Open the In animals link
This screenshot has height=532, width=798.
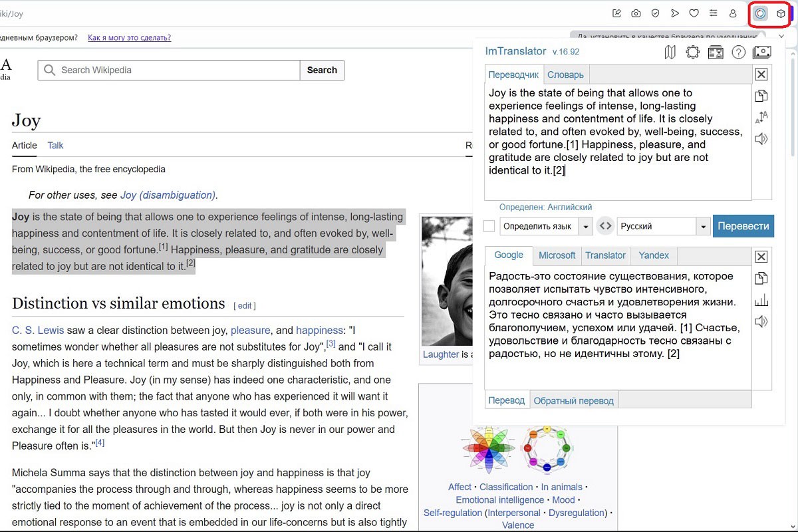pyautogui.click(x=561, y=487)
